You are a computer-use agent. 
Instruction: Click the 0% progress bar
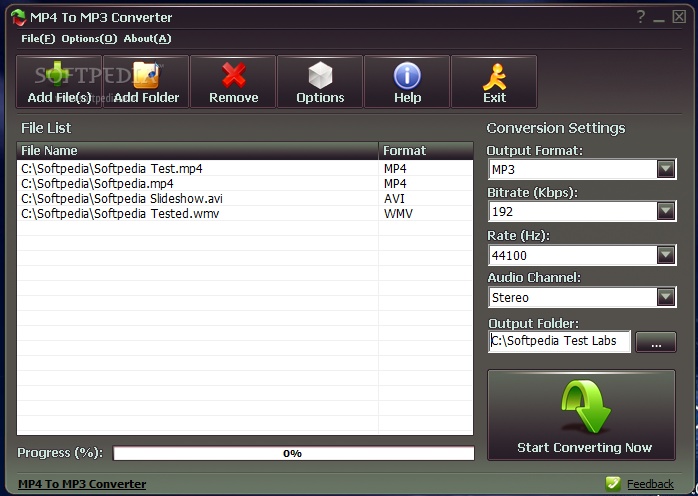click(293, 453)
